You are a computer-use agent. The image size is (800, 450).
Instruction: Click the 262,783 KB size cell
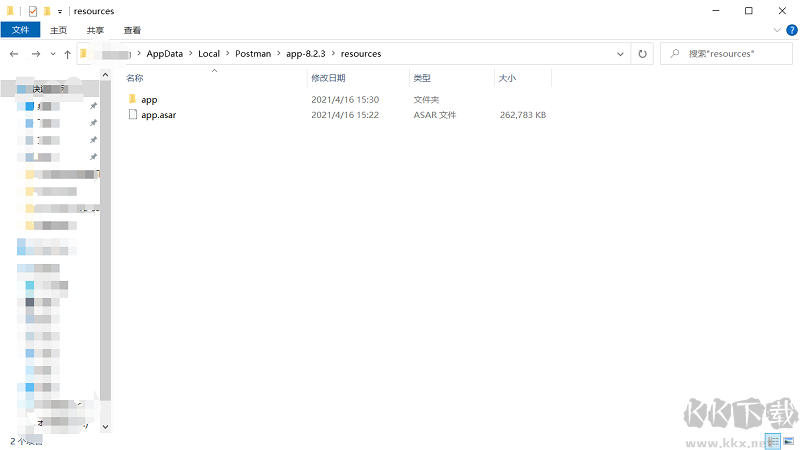tap(523, 115)
